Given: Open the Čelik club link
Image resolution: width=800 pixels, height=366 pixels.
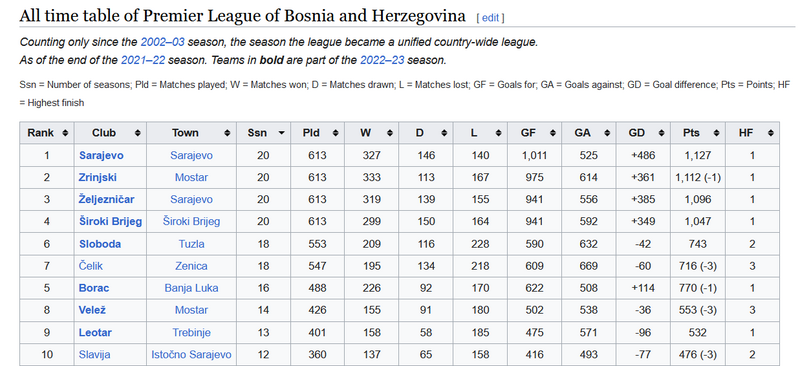Looking at the screenshot, I should tap(91, 266).
